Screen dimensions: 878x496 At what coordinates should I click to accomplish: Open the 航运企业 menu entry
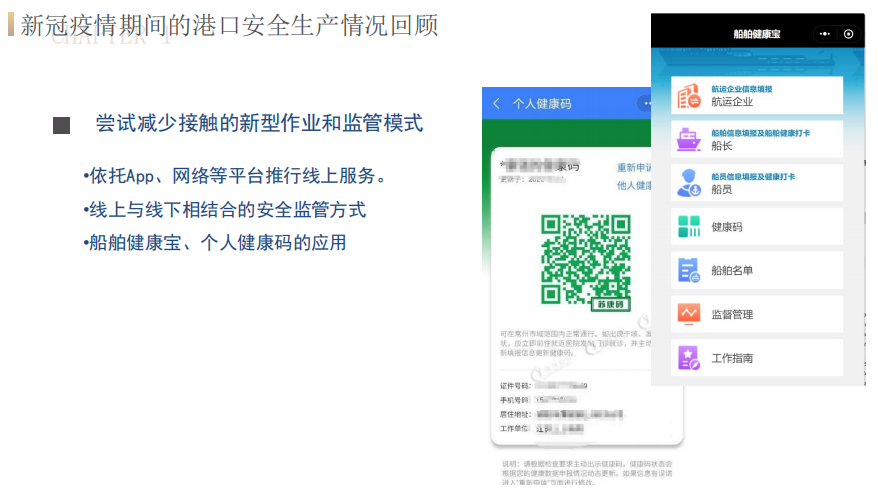(757, 96)
